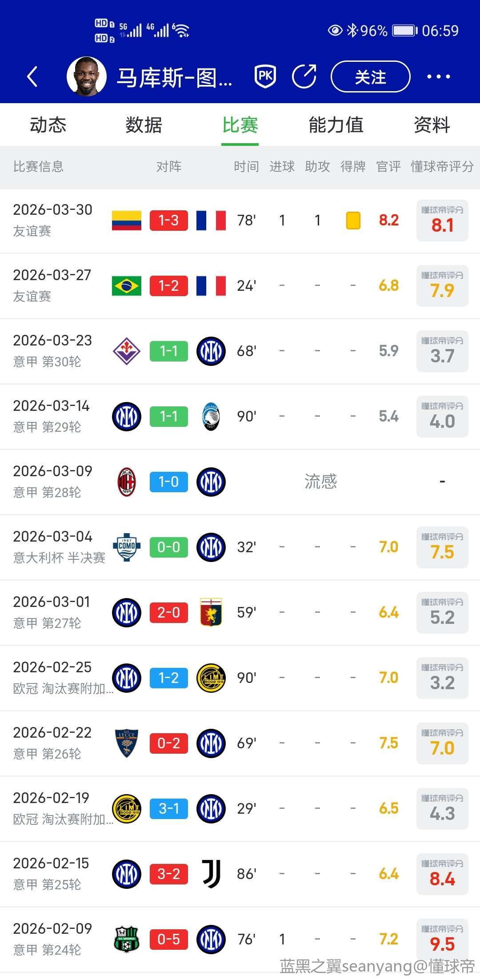Open the 1-3 Colombia vs France score

[x=169, y=221]
